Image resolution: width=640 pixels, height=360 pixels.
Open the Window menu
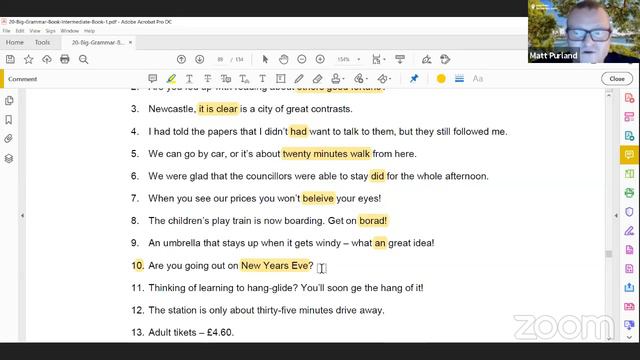coord(69,31)
